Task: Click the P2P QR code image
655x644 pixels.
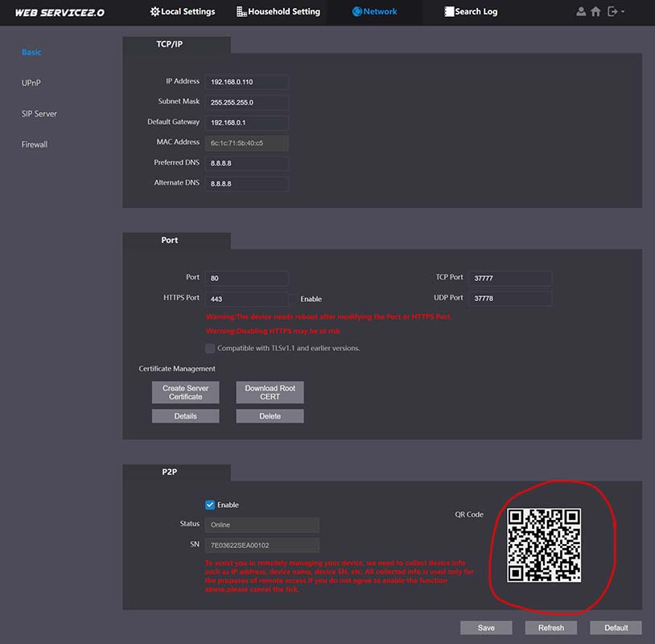Action: (544, 545)
